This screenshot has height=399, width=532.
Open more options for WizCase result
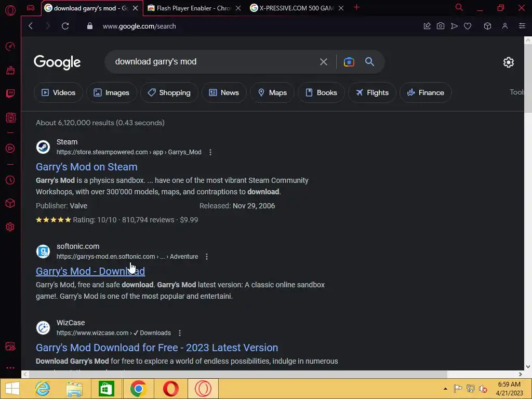click(179, 333)
